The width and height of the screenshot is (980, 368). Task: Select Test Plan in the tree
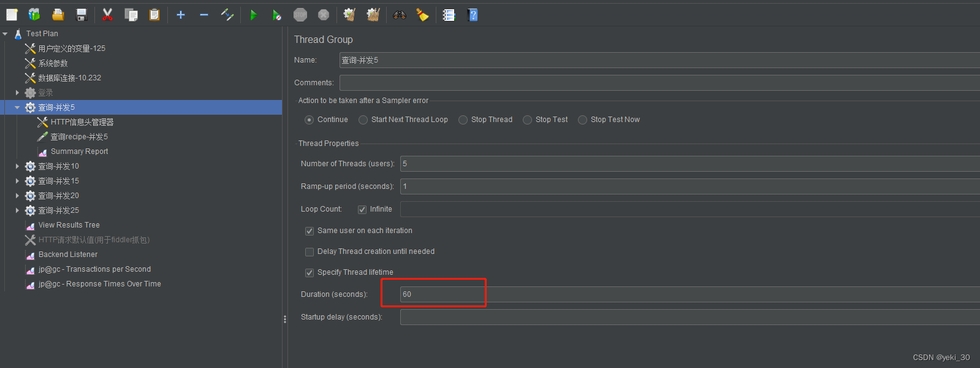tap(42, 34)
